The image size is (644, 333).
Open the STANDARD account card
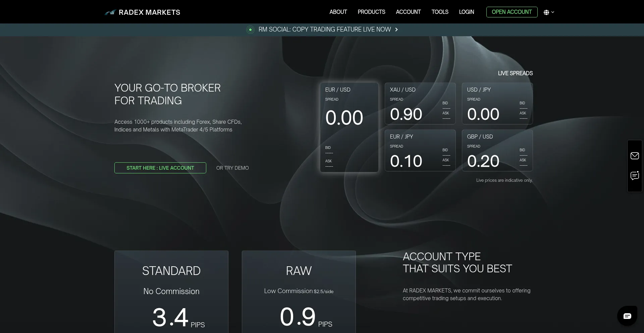pyautogui.click(x=171, y=292)
